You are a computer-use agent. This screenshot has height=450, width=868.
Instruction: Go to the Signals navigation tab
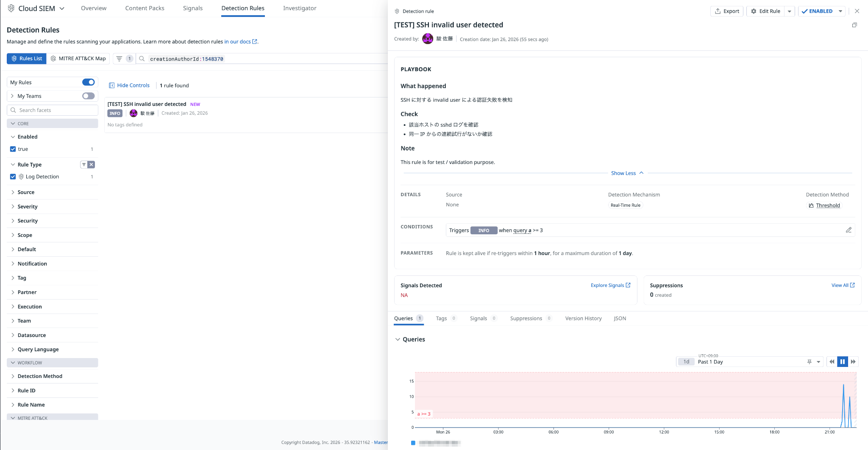pyautogui.click(x=192, y=8)
